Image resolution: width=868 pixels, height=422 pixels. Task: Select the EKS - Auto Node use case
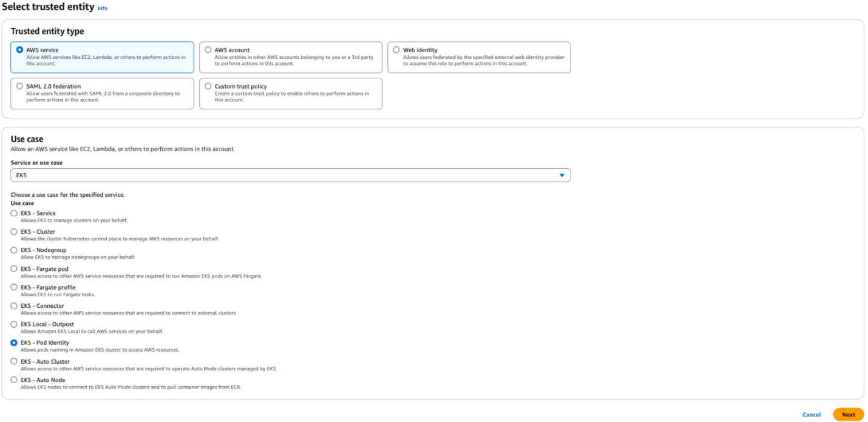click(x=14, y=379)
